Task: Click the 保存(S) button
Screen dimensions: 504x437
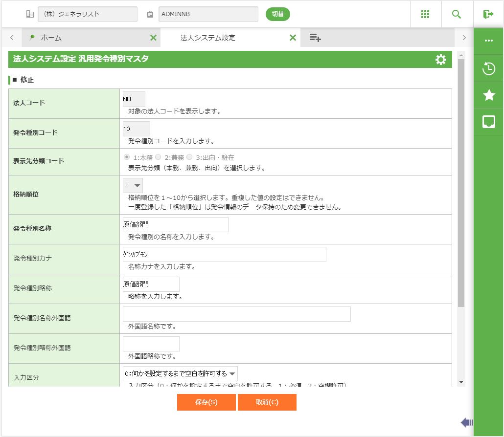Action: pos(206,402)
